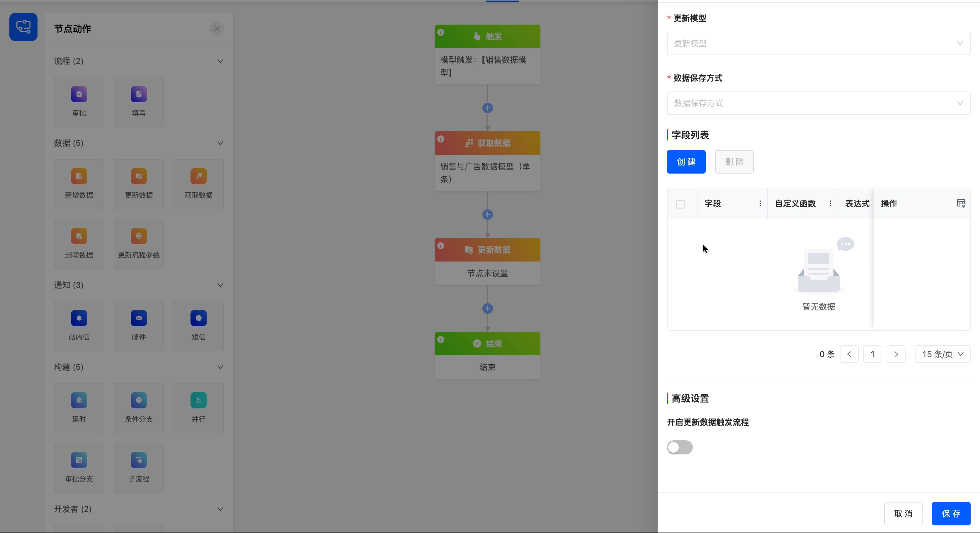
Task: Choose the 邮件 notification node
Action: click(x=139, y=326)
